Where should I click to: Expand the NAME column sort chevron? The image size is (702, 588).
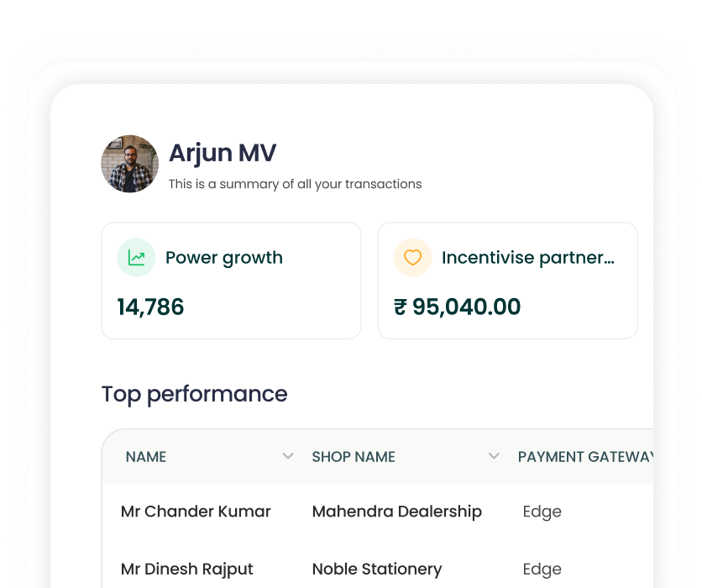[288, 456]
